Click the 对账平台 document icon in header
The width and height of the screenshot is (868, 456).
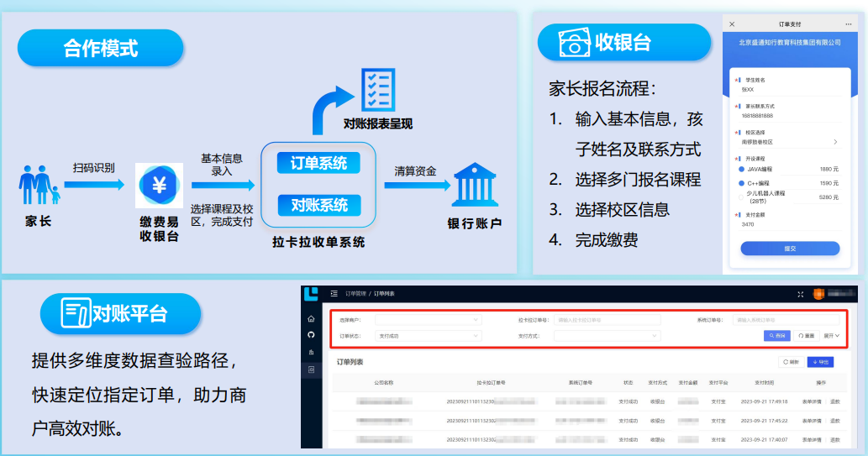[76, 313]
